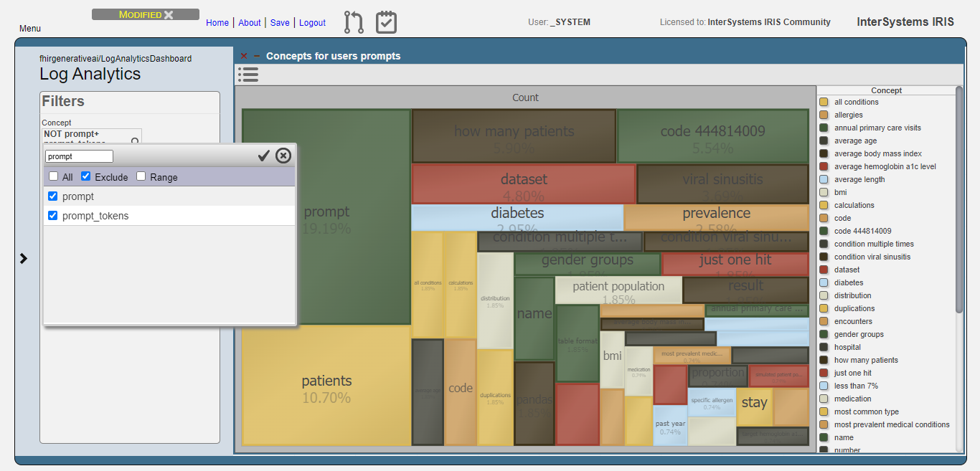Screen dimensions: 980x471
Task: Click the distribution treemap tile
Action: [x=495, y=300]
